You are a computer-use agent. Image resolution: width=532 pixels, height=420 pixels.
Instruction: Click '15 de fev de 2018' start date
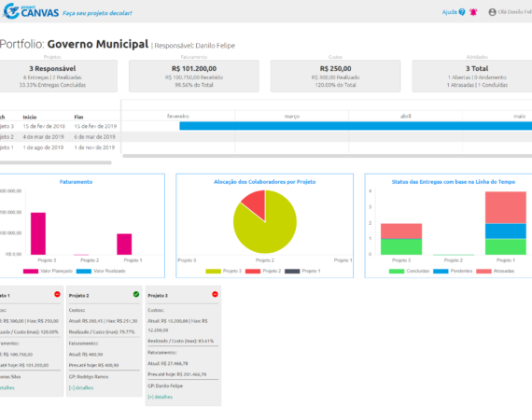point(44,126)
